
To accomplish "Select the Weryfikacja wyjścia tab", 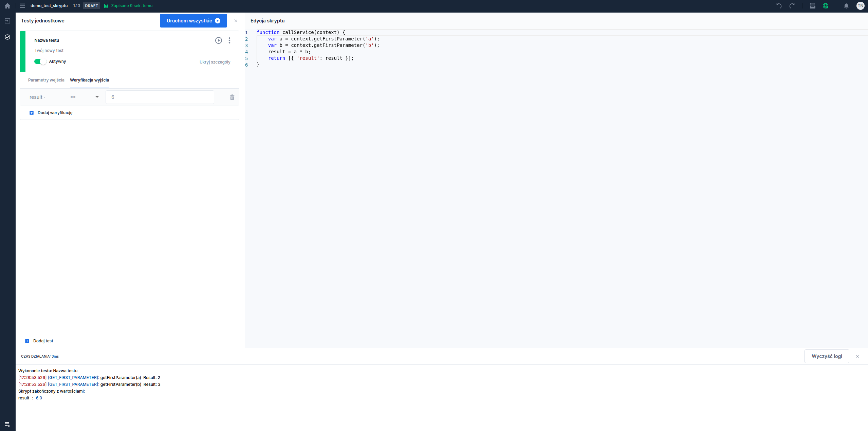I will tap(89, 80).
